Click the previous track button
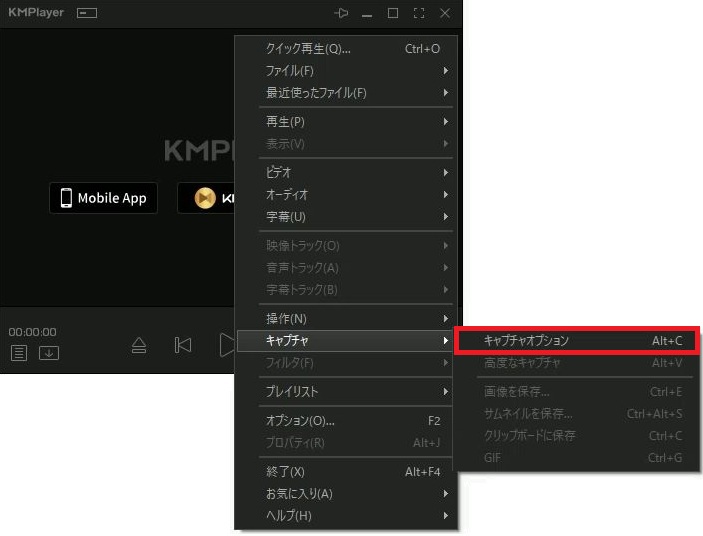 click(x=183, y=345)
